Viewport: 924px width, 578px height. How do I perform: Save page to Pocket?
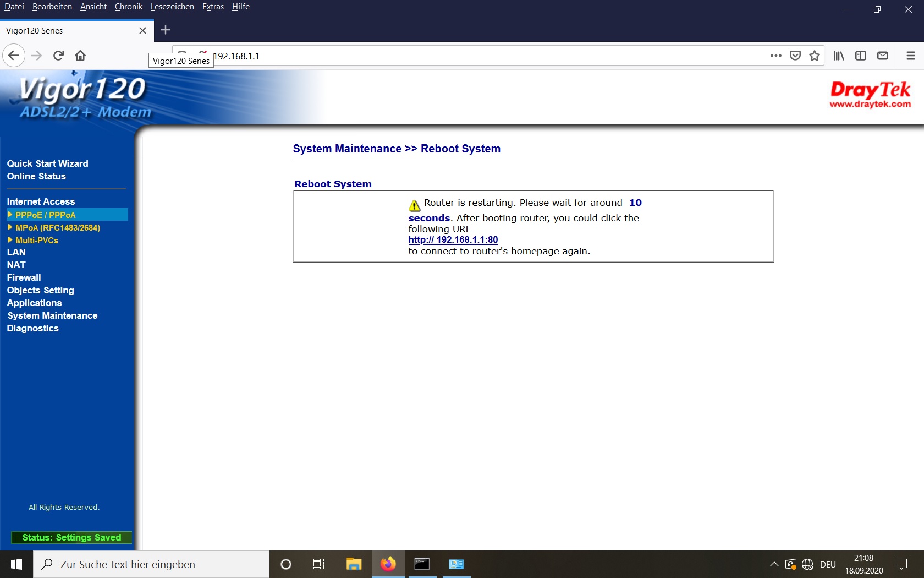click(795, 56)
